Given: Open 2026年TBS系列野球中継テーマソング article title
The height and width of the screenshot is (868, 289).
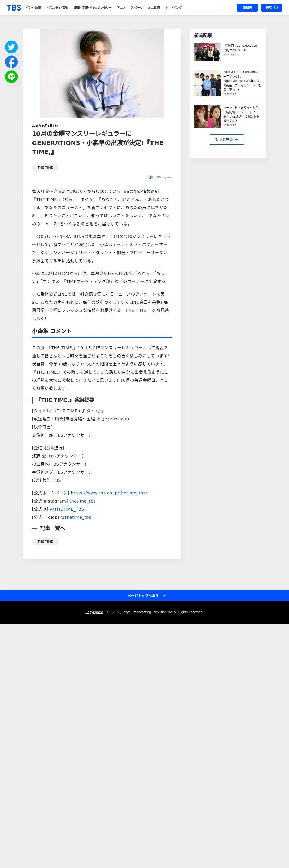Looking at the screenshot, I should click(x=242, y=81).
